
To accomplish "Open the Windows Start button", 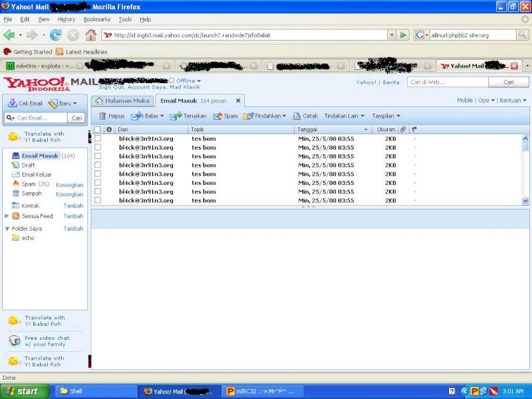I will pos(25,391).
